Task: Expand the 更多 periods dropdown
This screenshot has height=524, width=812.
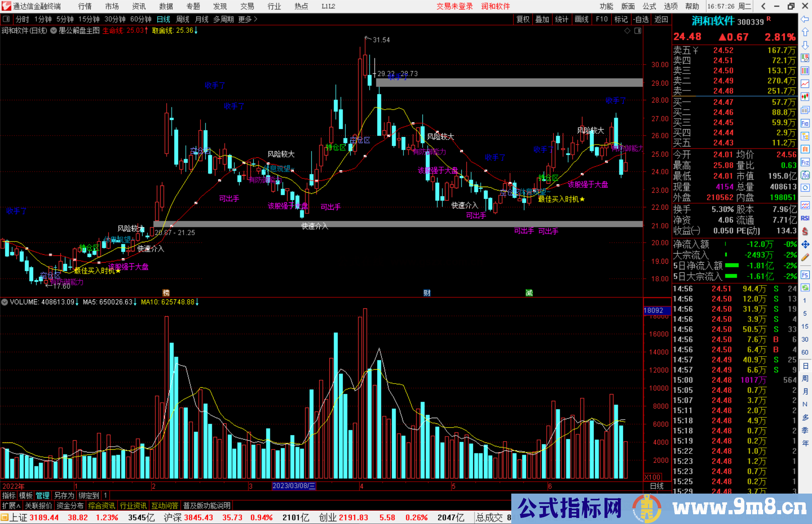Action: point(247,19)
